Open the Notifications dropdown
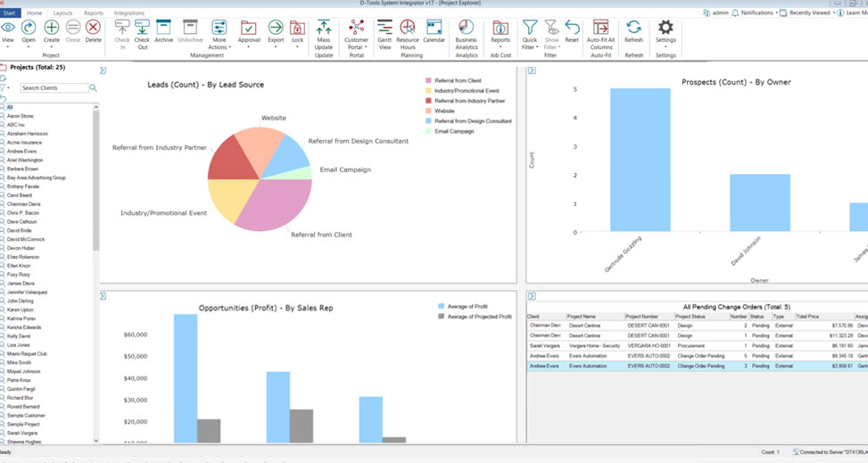Image resolution: width=868 pixels, height=463 pixels. 755,12
